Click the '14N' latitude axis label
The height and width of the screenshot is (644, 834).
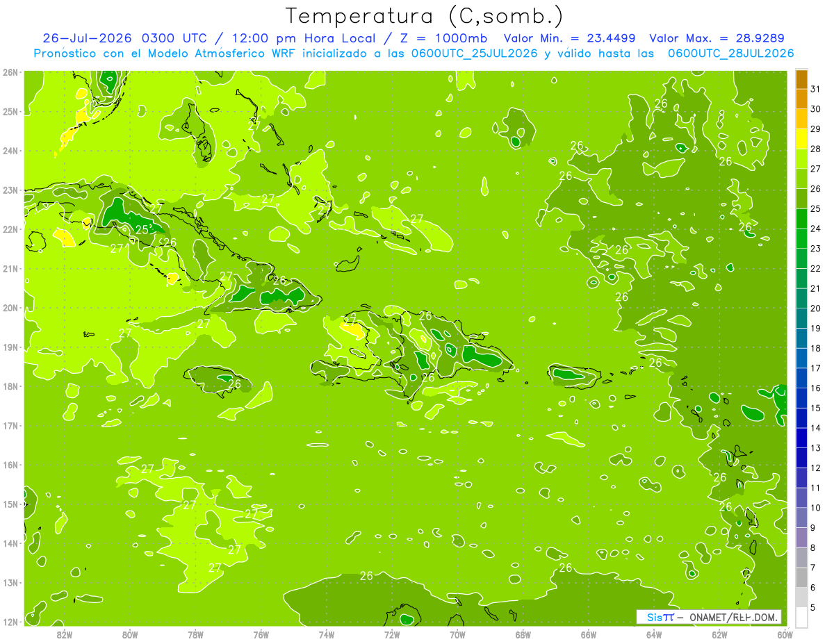point(9,543)
